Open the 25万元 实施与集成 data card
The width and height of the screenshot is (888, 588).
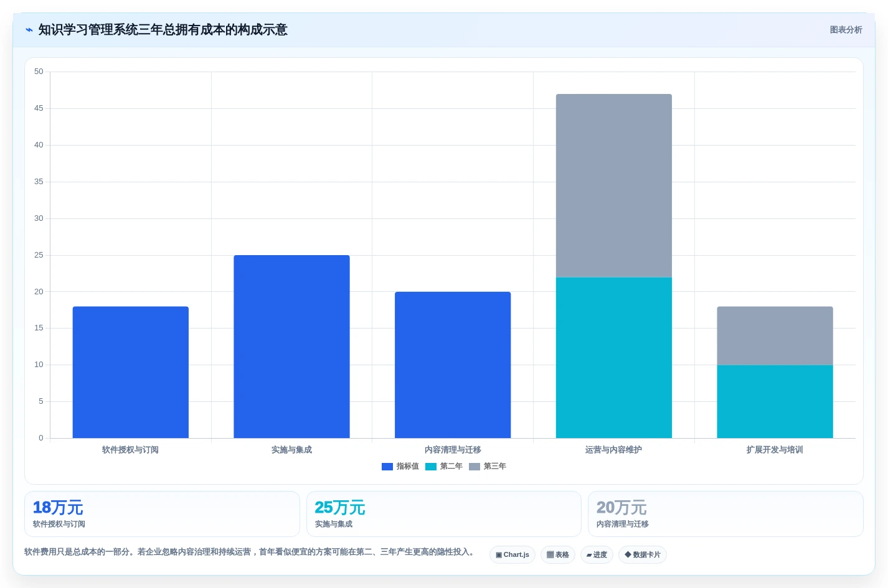pos(444,514)
